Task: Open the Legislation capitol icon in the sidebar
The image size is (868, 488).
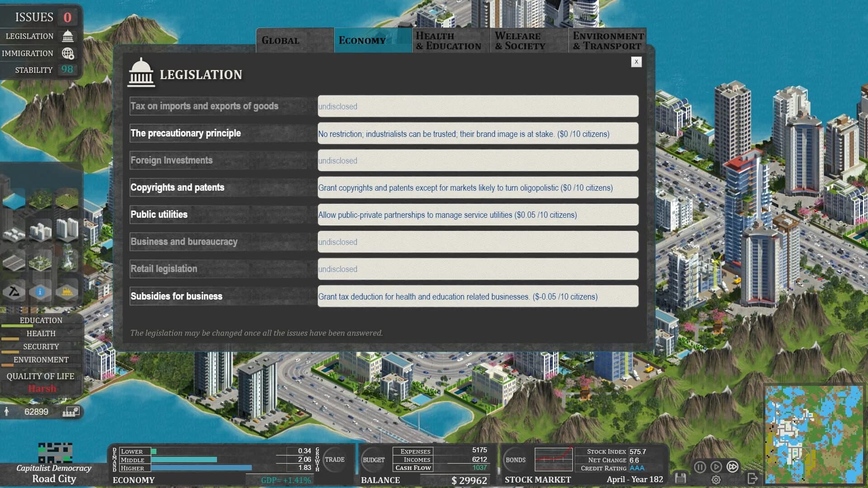Action: coord(67,36)
